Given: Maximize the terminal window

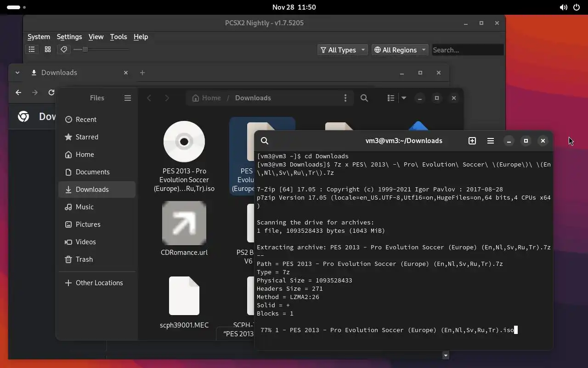Looking at the screenshot, I should coord(526,141).
